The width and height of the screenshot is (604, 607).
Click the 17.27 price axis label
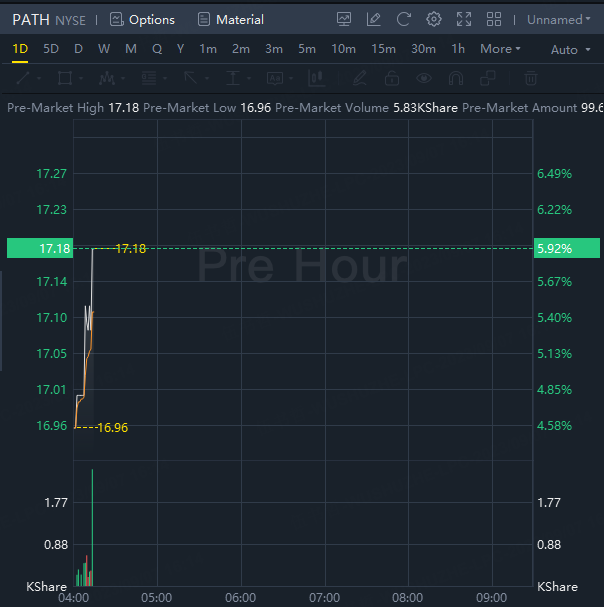[51, 174]
